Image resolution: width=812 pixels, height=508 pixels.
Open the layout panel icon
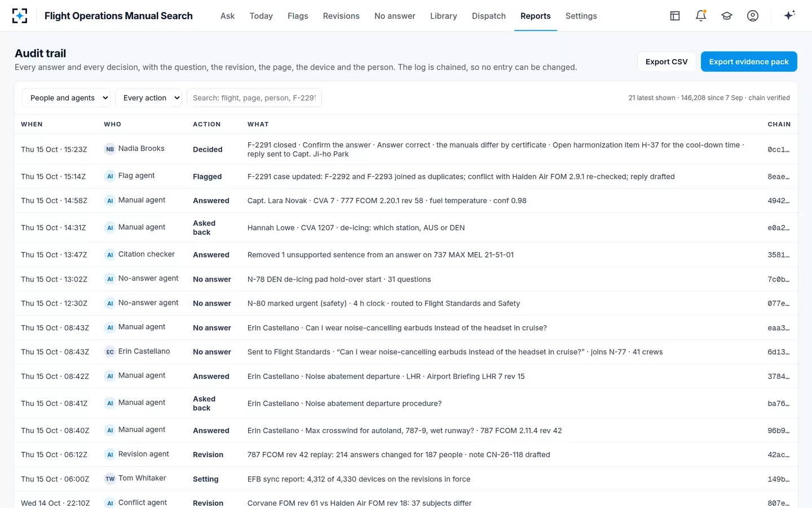coord(675,16)
